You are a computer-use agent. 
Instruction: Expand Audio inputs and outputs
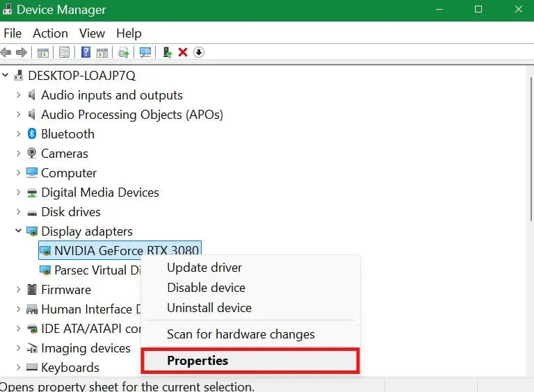point(18,95)
